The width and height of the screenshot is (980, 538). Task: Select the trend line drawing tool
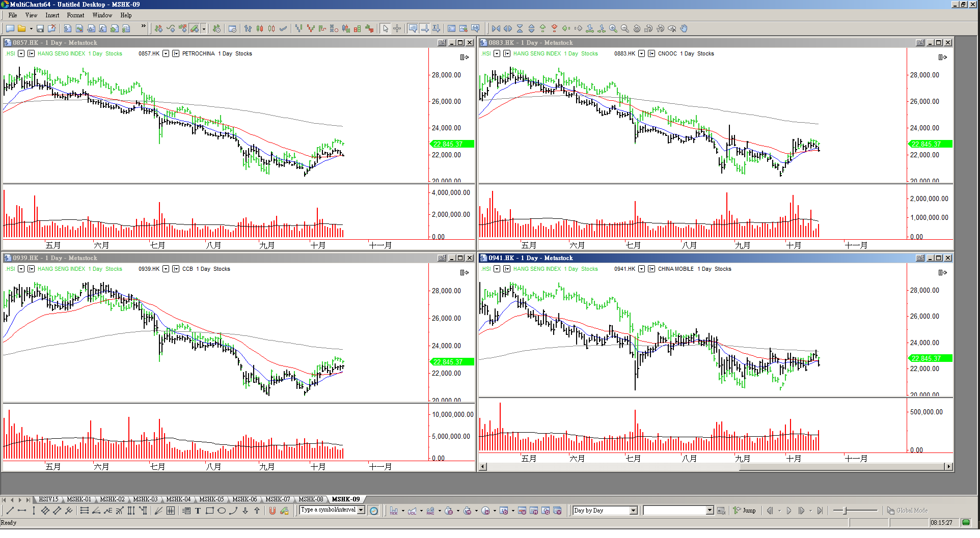10,511
